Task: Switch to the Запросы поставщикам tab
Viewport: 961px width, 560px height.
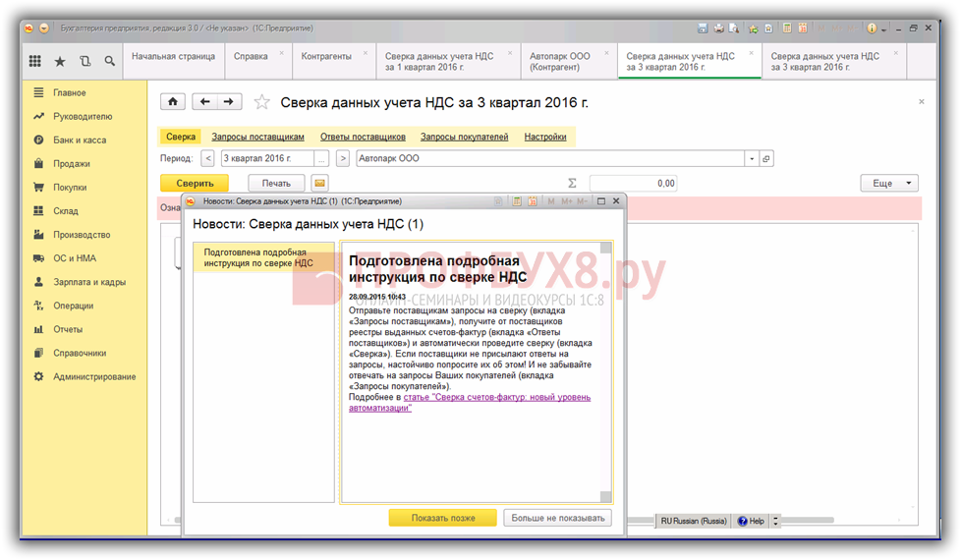Action: [x=258, y=137]
